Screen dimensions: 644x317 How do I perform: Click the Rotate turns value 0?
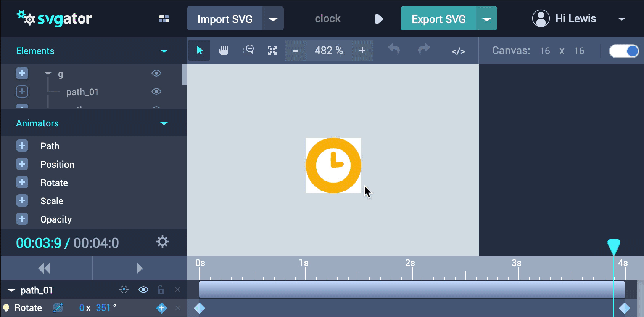click(x=82, y=308)
